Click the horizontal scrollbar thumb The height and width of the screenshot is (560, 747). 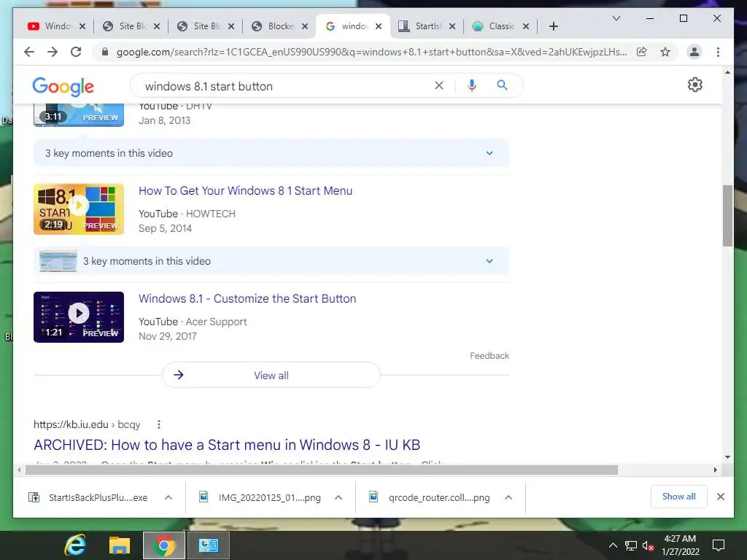pos(322,470)
